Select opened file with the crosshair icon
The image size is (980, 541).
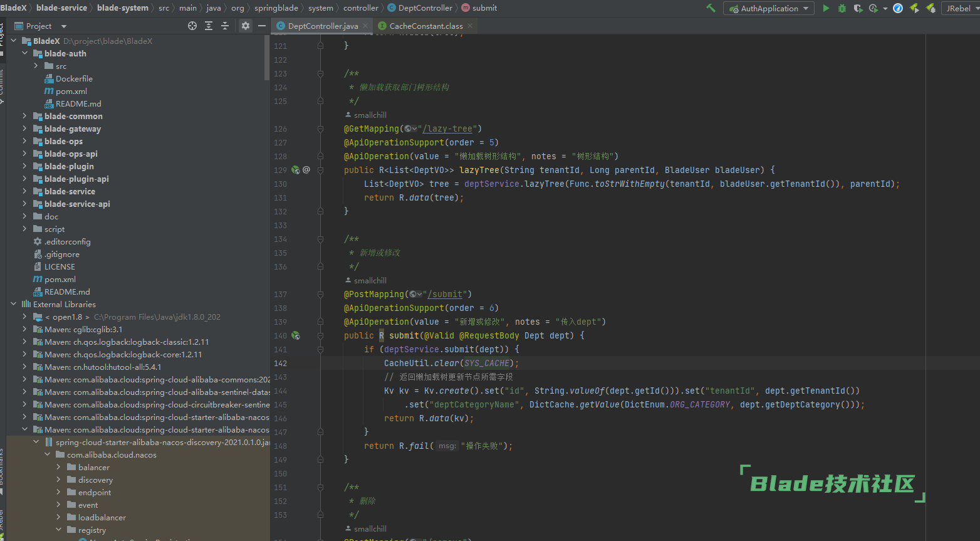(x=192, y=26)
